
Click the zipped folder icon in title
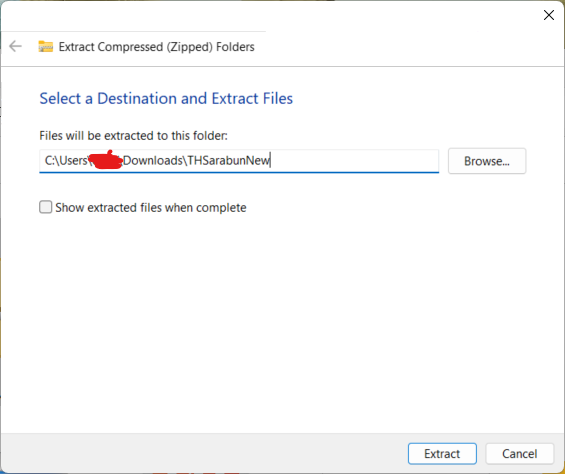46,46
